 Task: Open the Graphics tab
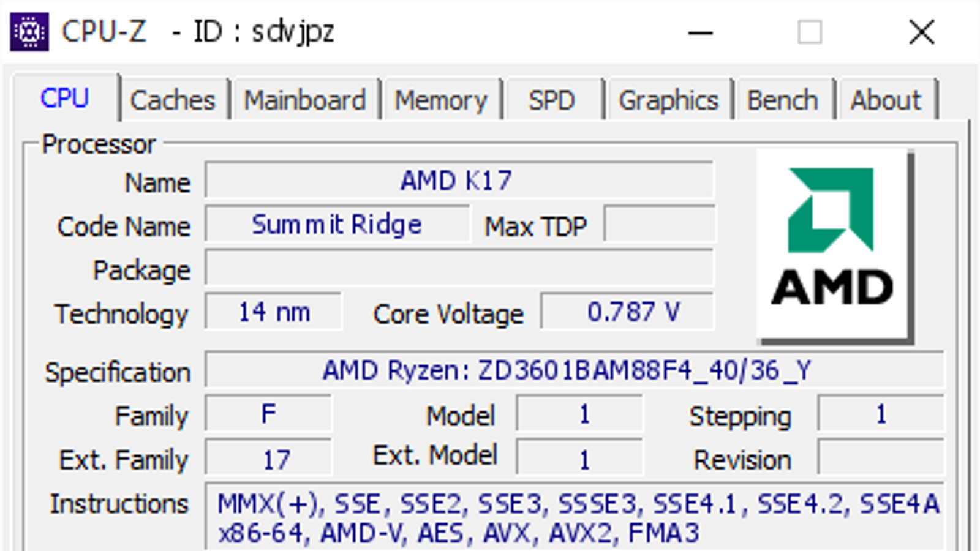tap(668, 100)
